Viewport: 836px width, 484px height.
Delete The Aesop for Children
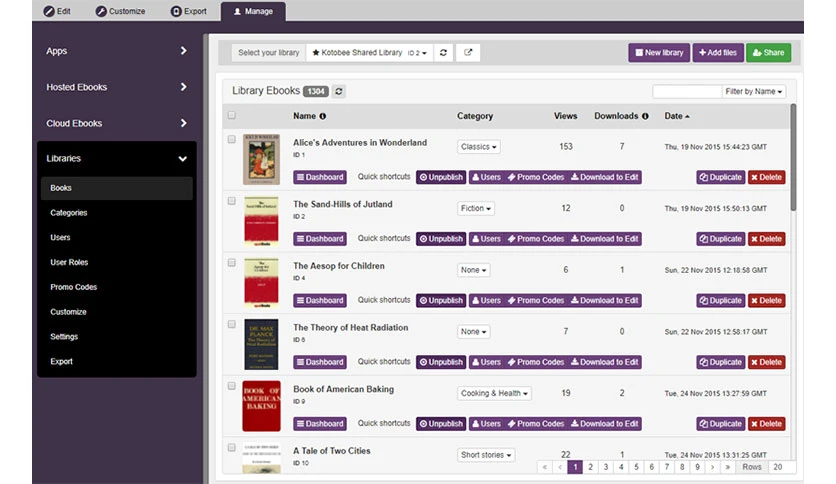coord(766,301)
